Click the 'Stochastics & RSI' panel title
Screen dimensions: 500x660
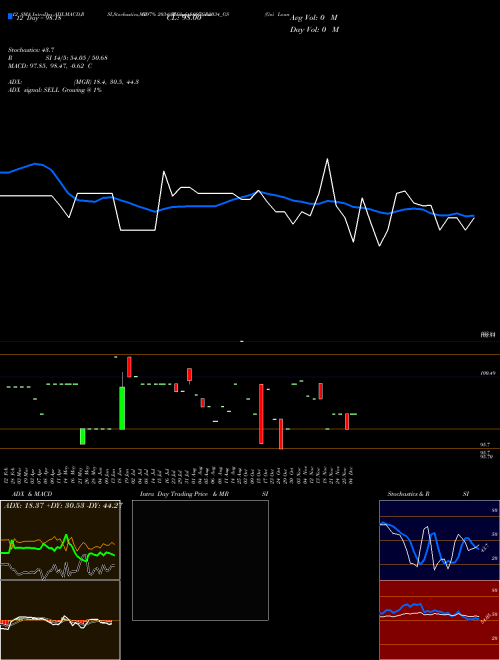click(428, 494)
